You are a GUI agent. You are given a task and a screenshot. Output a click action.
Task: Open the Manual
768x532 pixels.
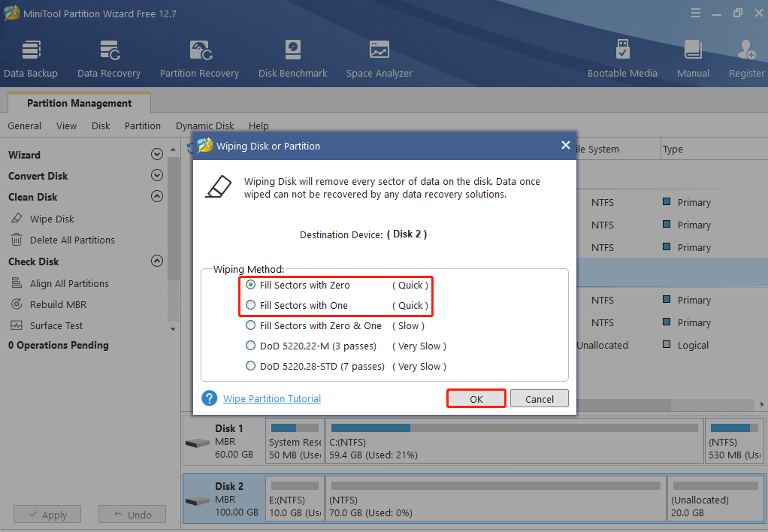pyautogui.click(x=693, y=59)
